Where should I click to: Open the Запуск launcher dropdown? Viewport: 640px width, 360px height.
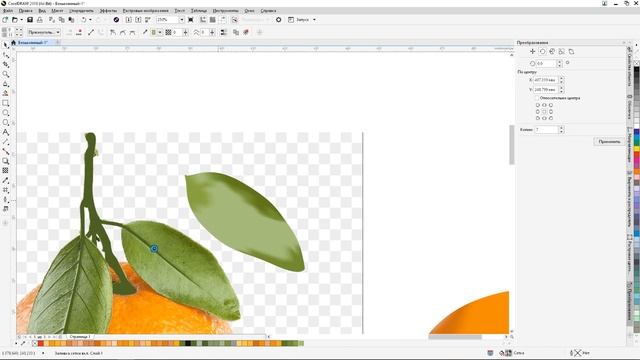pyautogui.click(x=314, y=20)
